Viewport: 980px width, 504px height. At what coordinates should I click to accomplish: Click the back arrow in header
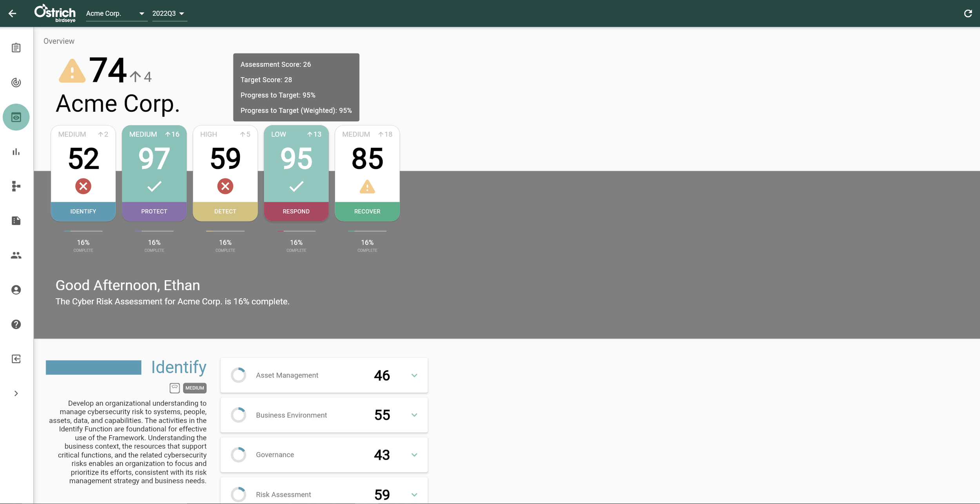coord(13,13)
